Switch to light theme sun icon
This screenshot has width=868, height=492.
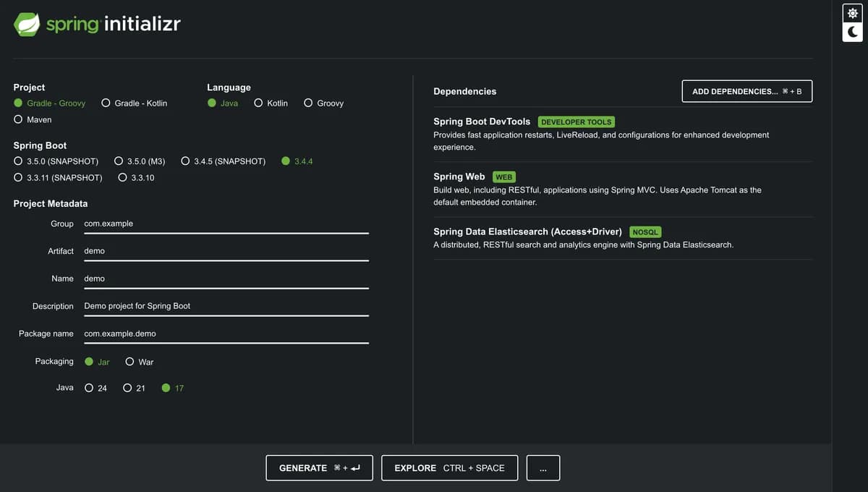pyautogui.click(x=852, y=13)
